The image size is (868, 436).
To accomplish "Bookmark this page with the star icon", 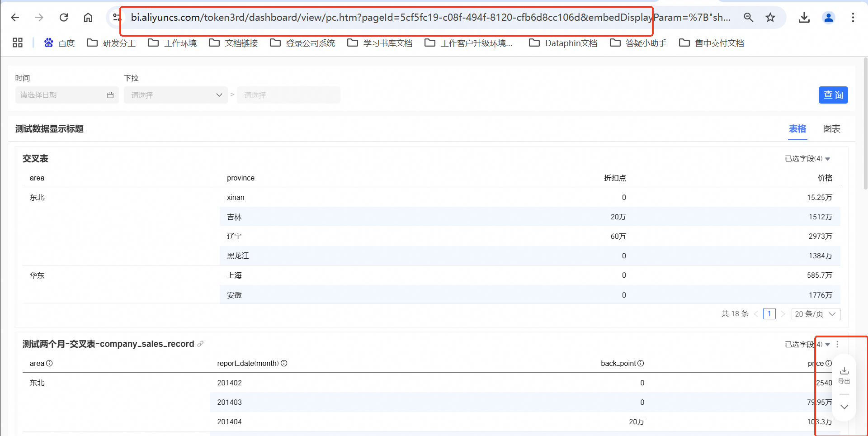I will pyautogui.click(x=770, y=18).
